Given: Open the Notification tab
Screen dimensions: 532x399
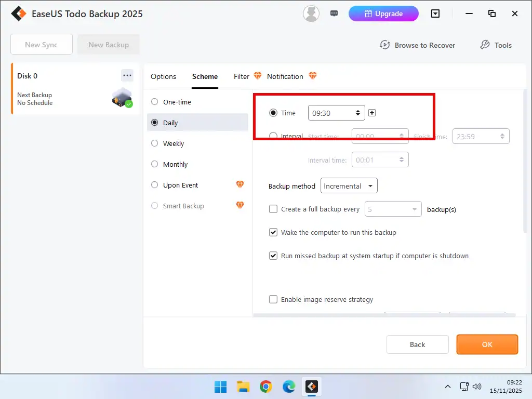Looking at the screenshot, I should click(285, 76).
